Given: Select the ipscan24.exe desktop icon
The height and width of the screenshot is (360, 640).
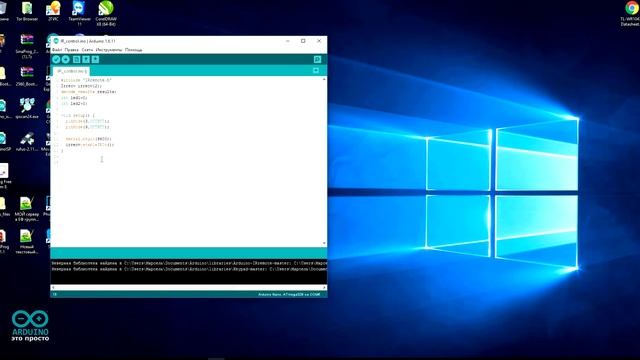Looking at the screenshot, I should pos(27,109).
